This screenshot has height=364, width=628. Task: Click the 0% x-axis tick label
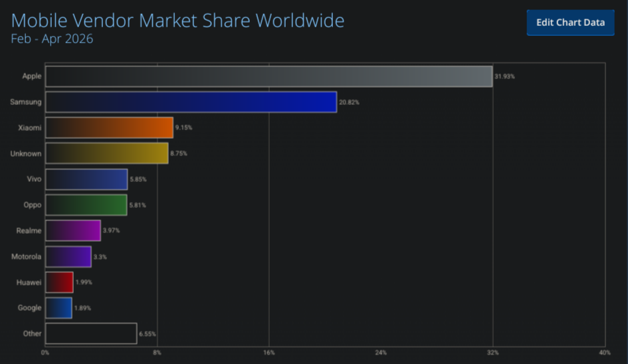[45, 353]
